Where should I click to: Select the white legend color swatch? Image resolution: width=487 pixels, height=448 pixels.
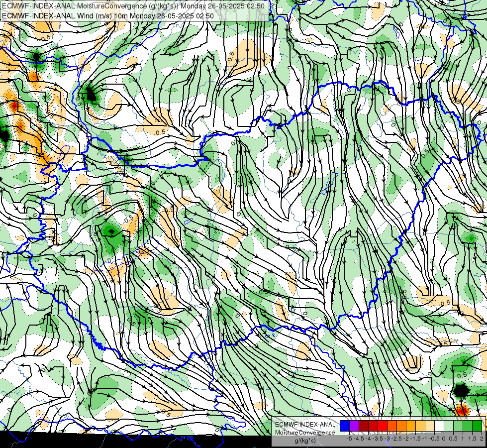tap(439, 426)
